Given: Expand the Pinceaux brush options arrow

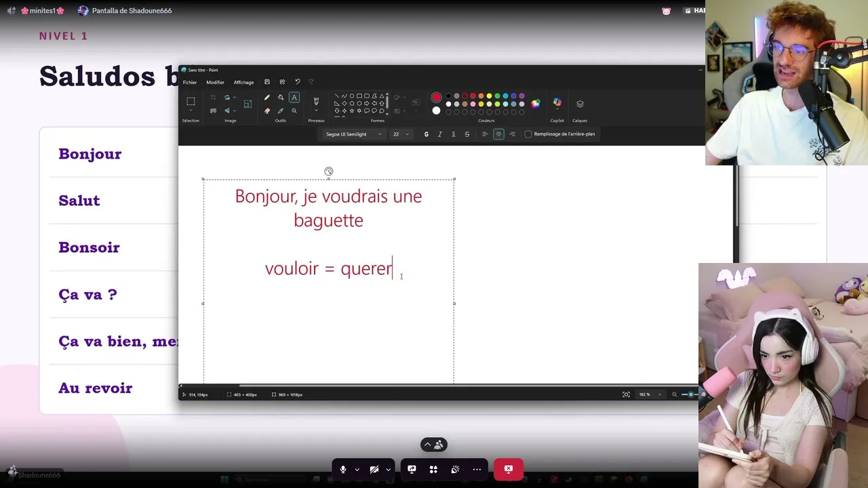Looking at the screenshot, I should coord(316,112).
